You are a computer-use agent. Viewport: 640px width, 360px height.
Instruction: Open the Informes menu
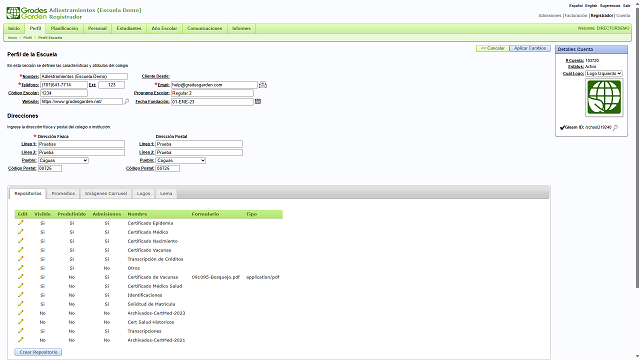241,28
